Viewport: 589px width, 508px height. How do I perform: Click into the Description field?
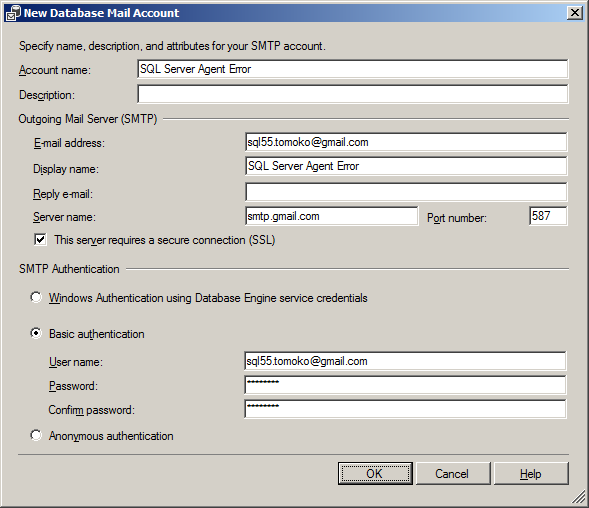[x=353, y=94]
